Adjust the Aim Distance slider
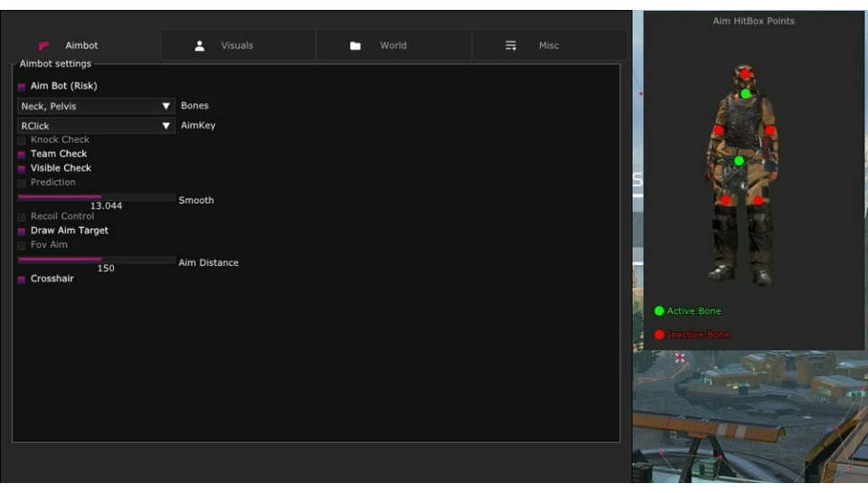Viewport: 868px width, 493px height. (x=97, y=260)
